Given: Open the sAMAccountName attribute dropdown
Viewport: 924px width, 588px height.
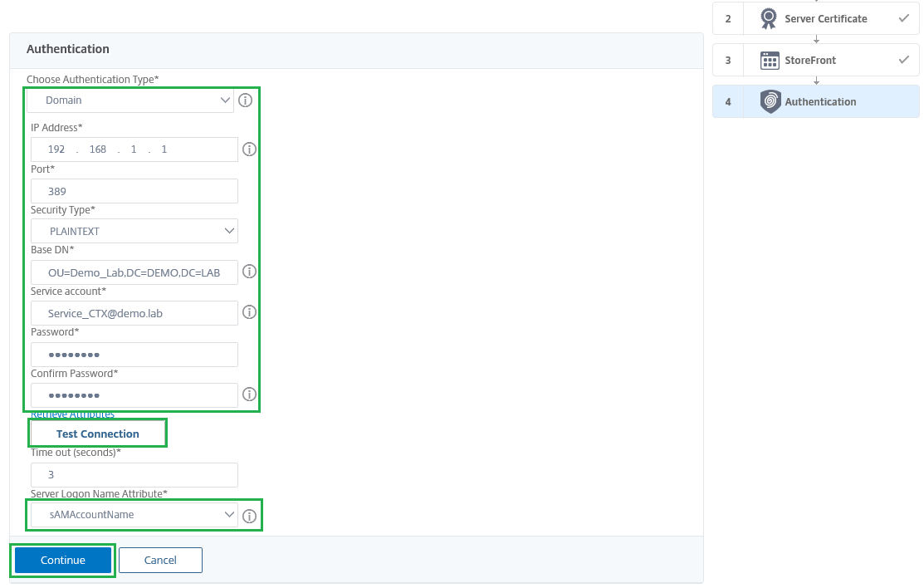Looking at the screenshot, I should 134,515.
